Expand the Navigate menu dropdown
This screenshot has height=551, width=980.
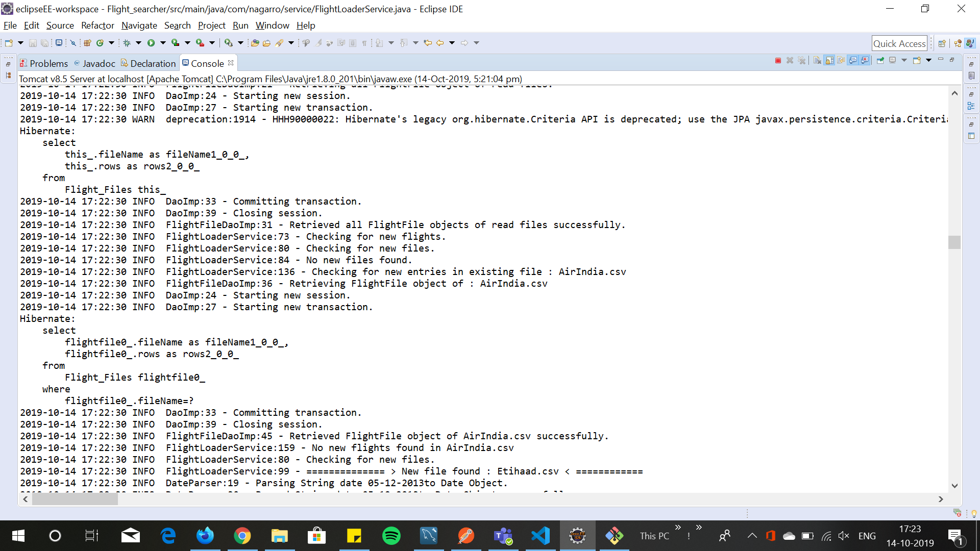click(x=138, y=25)
